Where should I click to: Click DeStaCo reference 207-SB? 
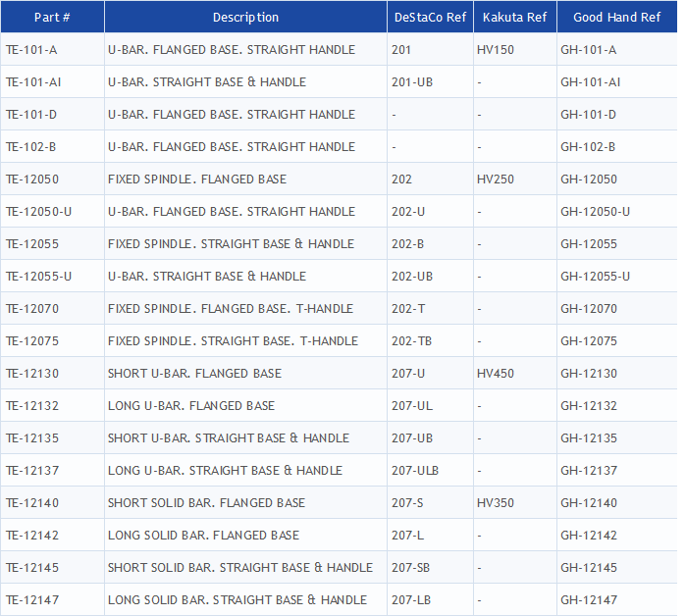click(410, 567)
